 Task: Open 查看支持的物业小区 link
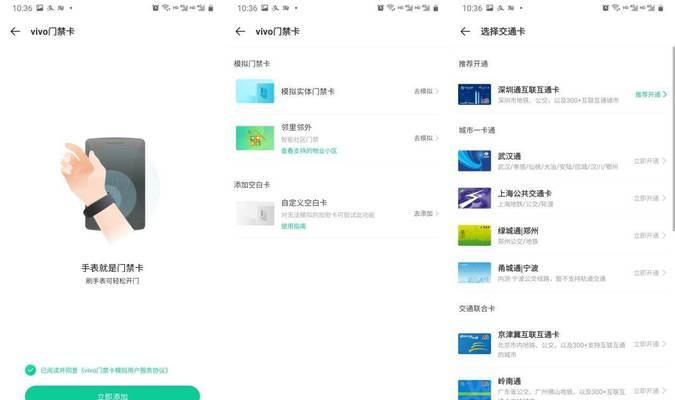click(x=309, y=151)
